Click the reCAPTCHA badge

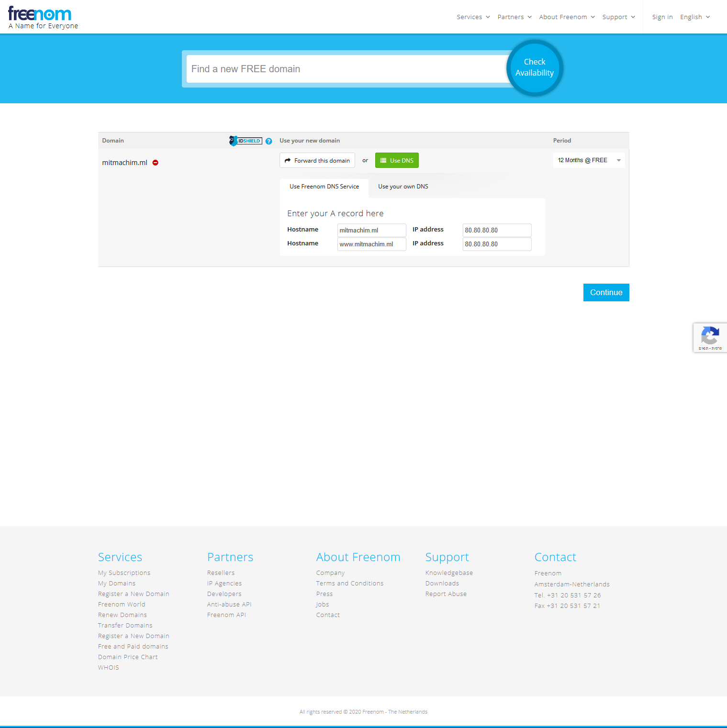pos(710,338)
